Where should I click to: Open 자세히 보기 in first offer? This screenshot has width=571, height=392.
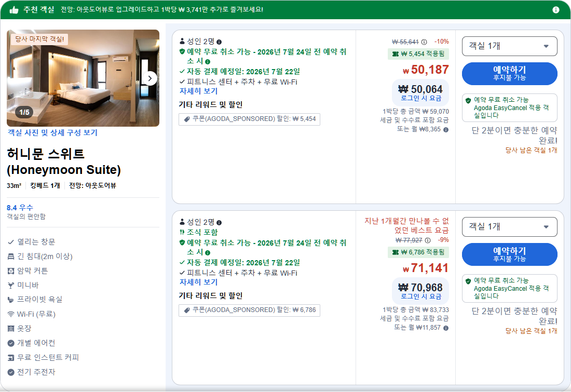(x=198, y=91)
